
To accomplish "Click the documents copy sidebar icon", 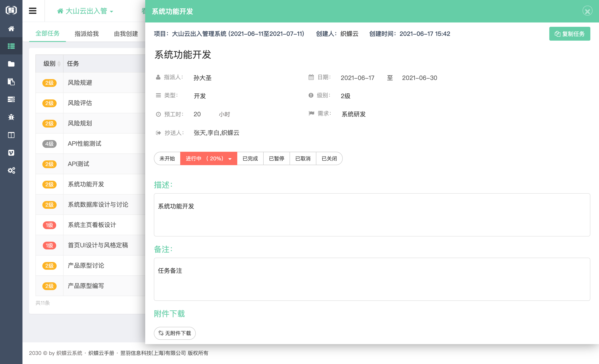I will pyautogui.click(x=11, y=82).
